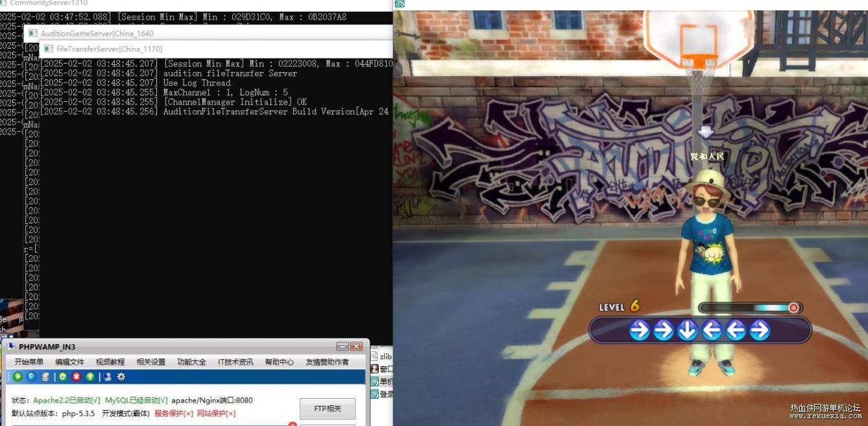Expand the 帮助中心 menu

pos(280,362)
